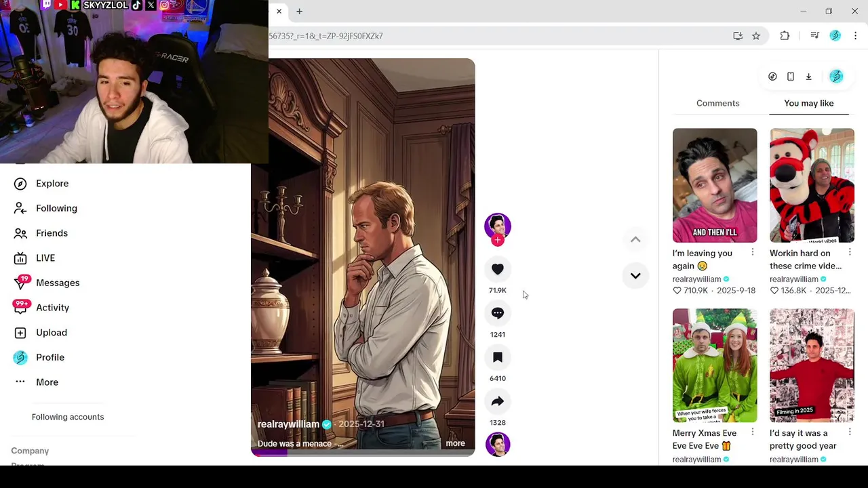
Task: Open the realraywilliam avatar above the like button
Action: pyautogui.click(x=498, y=225)
